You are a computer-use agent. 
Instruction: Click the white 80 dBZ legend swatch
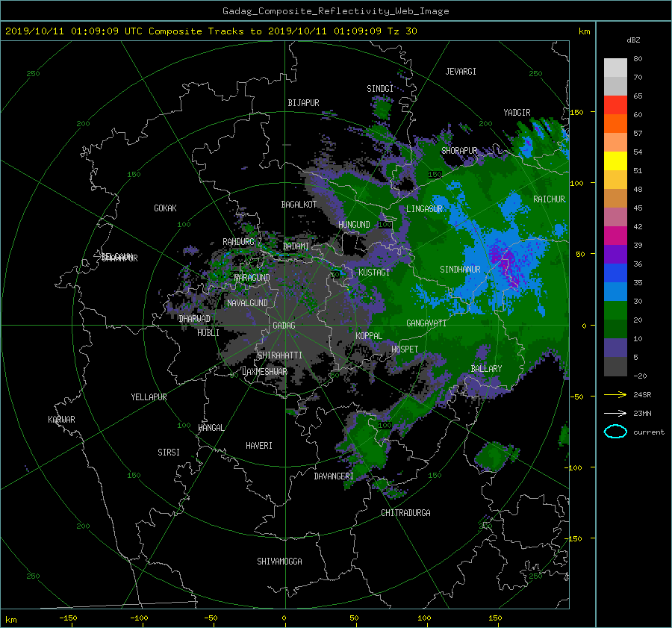615,67
